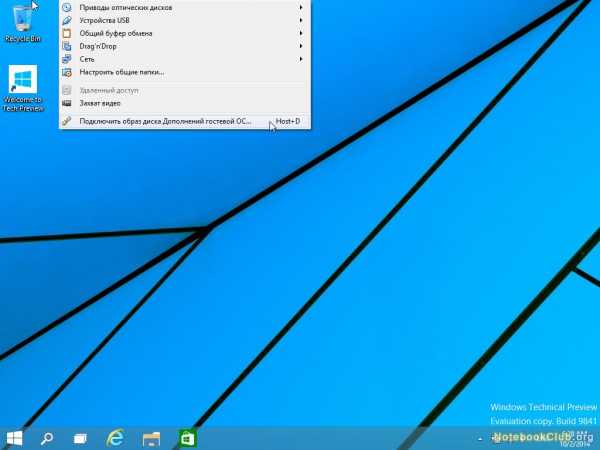Expand the Drag'n'Drop submenu arrow
The width and height of the screenshot is (600, 450).
pos(301,46)
